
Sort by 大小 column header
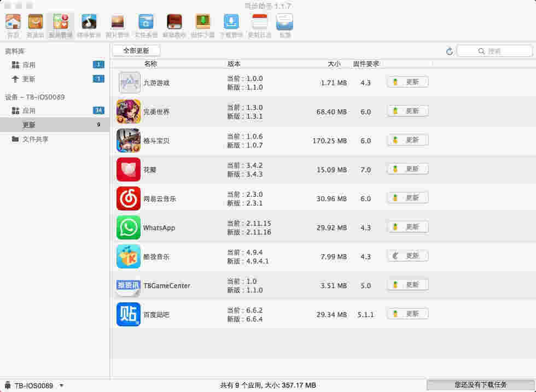[334, 63]
